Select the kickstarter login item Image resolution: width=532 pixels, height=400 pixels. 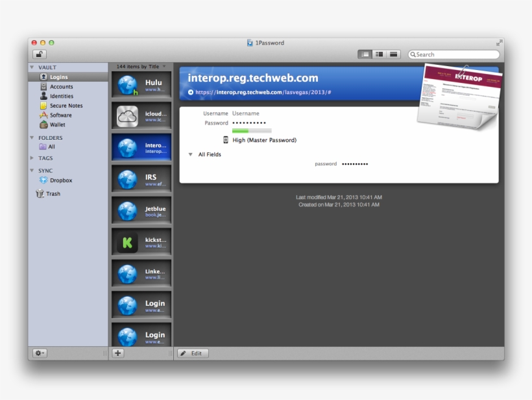(141, 242)
